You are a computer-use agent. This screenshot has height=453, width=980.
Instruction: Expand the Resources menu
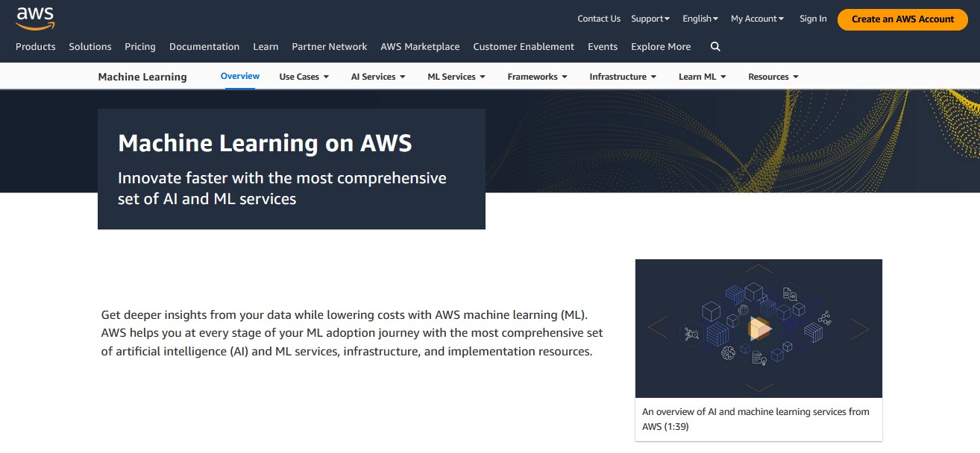(772, 76)
